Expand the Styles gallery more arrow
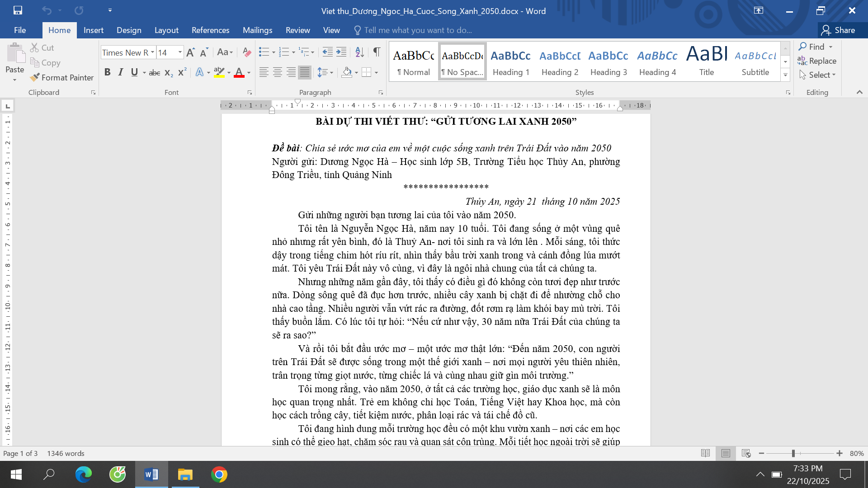This screenshot has height=488, width=868. [x=786, y=75]
